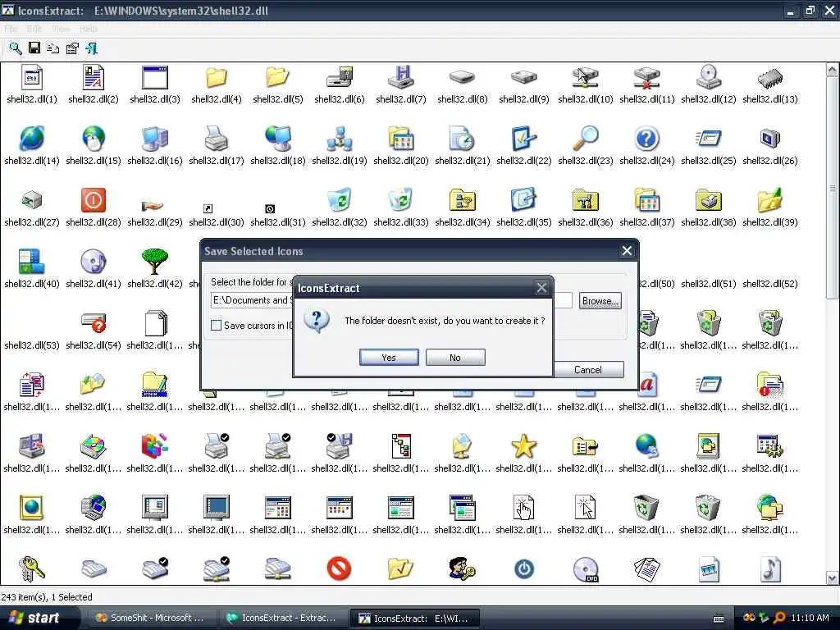Select the shell32.dll(36) fonts folder icon
The image size is (840, 630).
pos(586,200)
